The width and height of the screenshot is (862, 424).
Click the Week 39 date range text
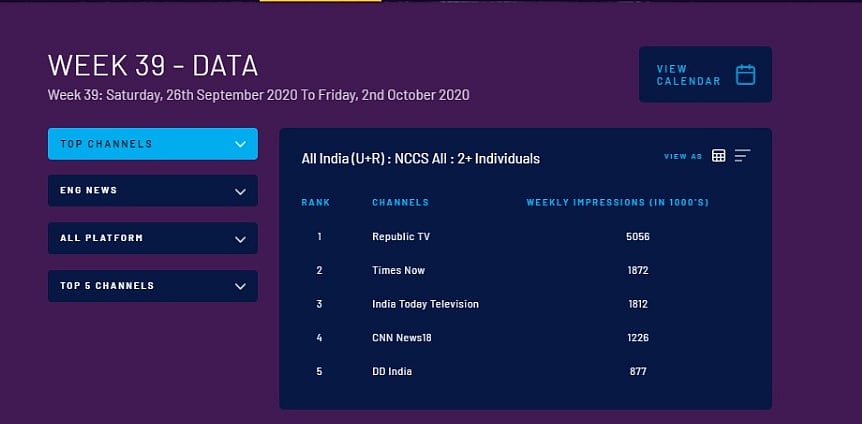[258, 96]
